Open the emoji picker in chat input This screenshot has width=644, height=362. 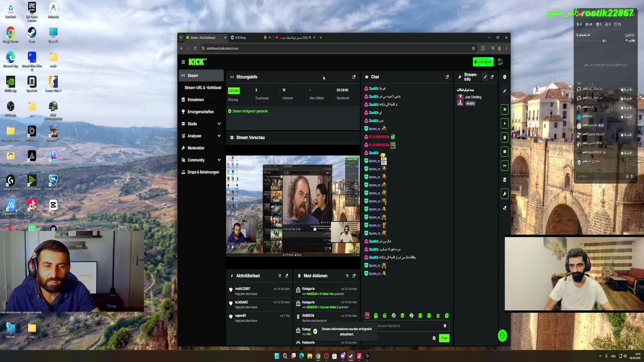point(445,326)
